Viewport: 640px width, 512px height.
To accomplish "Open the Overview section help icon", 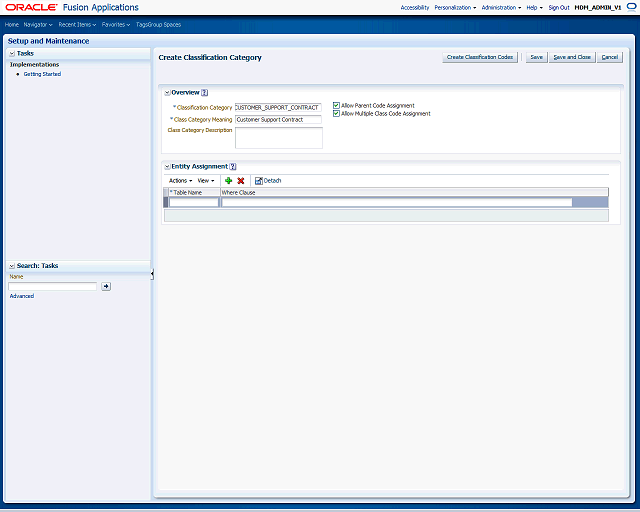I will 204,93.
